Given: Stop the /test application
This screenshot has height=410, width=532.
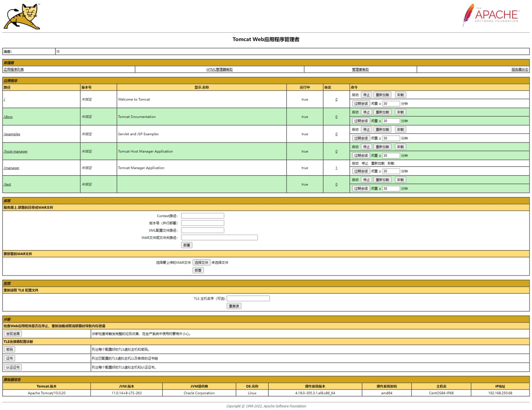Looking at the screenshot, I should coord(366,180).
